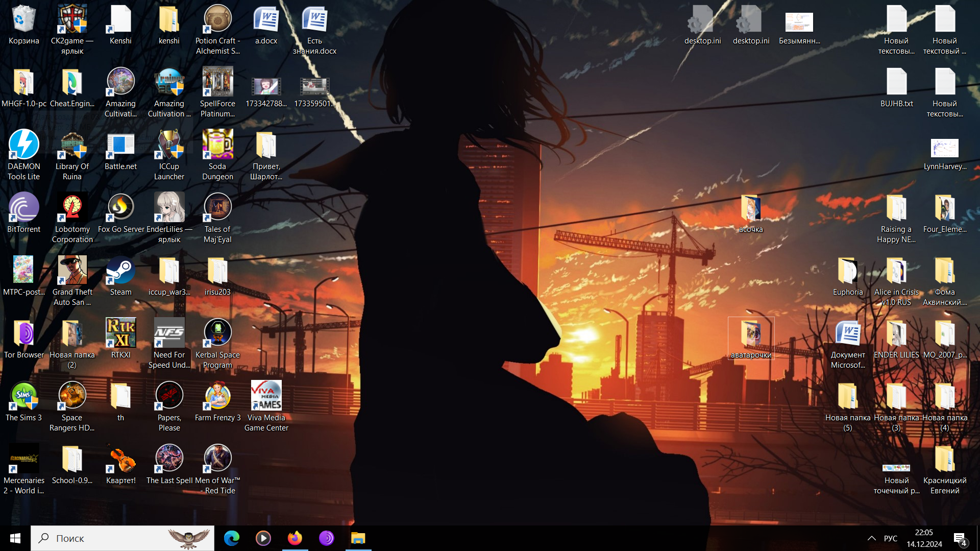The image size is (980, 551).
Task: Open Need For Speed Underground
Action: pyautogui.click(x=169, y=344)
